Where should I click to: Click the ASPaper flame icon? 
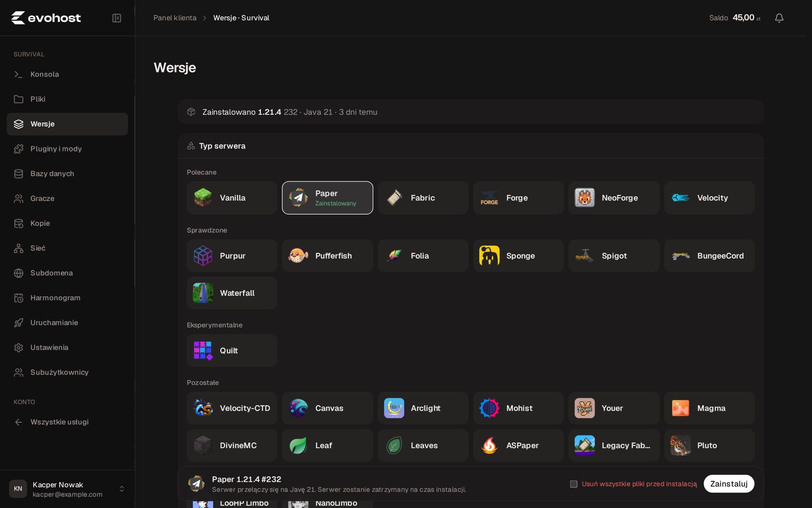click(x=489, y=446)
